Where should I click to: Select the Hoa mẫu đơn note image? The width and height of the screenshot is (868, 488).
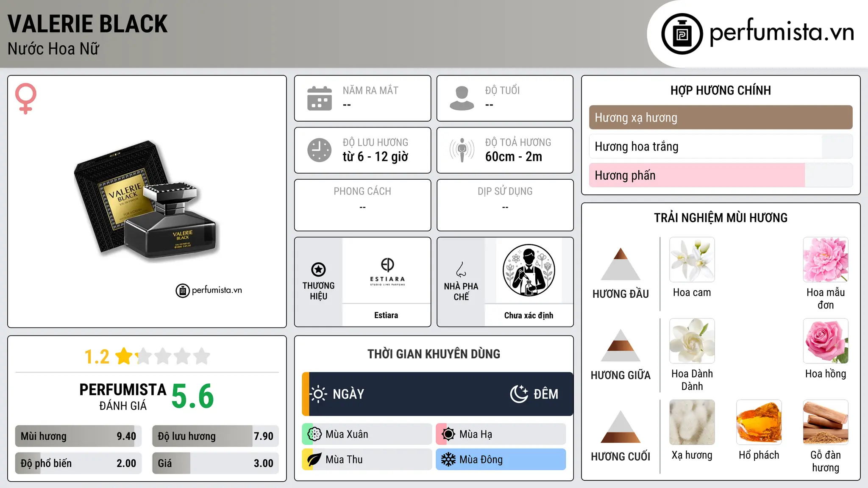tap(826, 260)
